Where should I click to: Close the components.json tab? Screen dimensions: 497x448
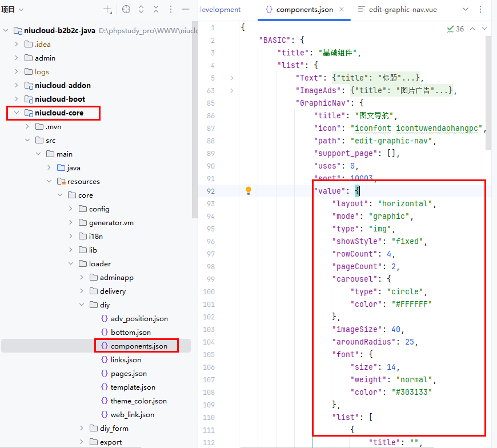(x=340, y=10)
